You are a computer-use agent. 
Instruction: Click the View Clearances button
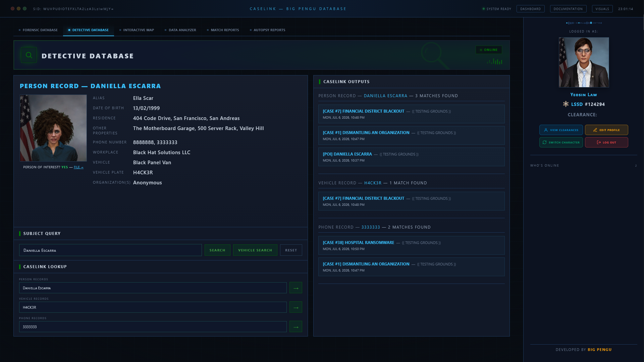click(561, 130)
